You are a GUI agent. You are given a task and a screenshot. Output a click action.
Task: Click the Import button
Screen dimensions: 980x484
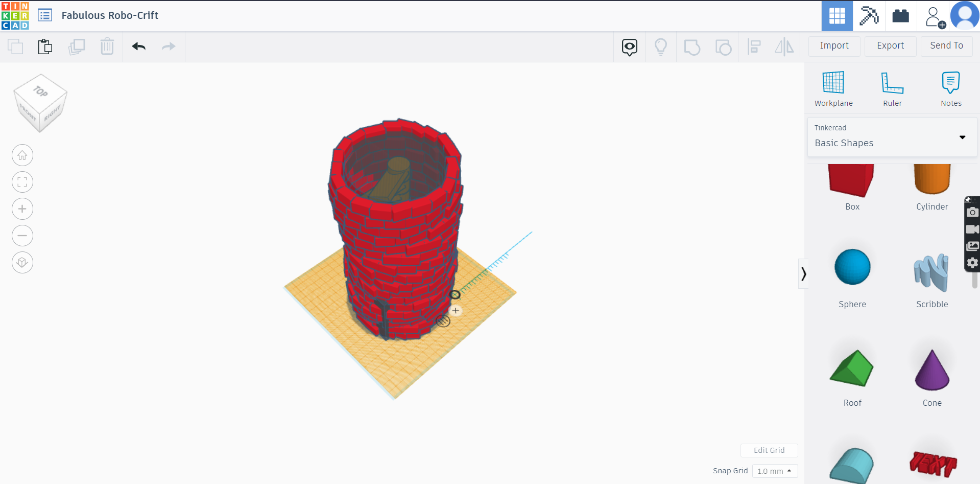tap(834, 46)
